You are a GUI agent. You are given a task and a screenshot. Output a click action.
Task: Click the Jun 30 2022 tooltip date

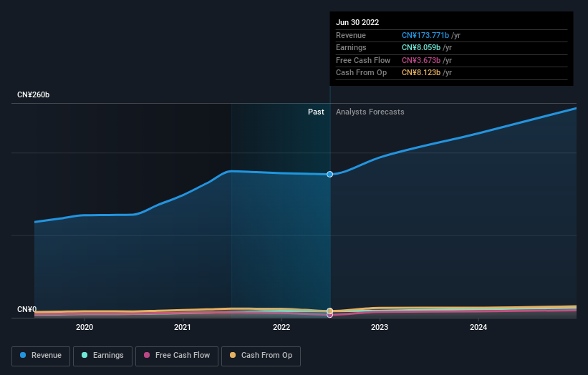coord(357,22)
